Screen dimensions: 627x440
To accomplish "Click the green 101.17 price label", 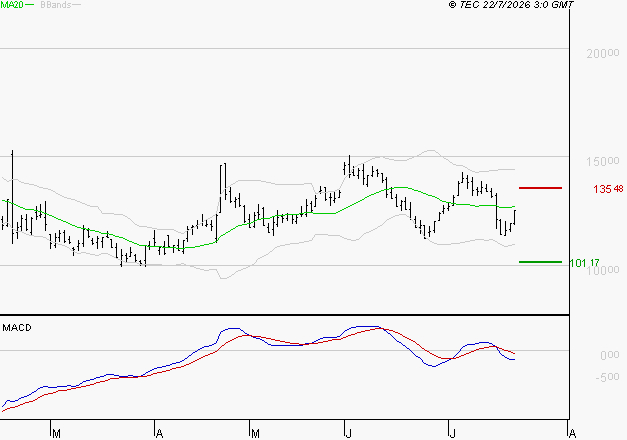I will (584, 263).
